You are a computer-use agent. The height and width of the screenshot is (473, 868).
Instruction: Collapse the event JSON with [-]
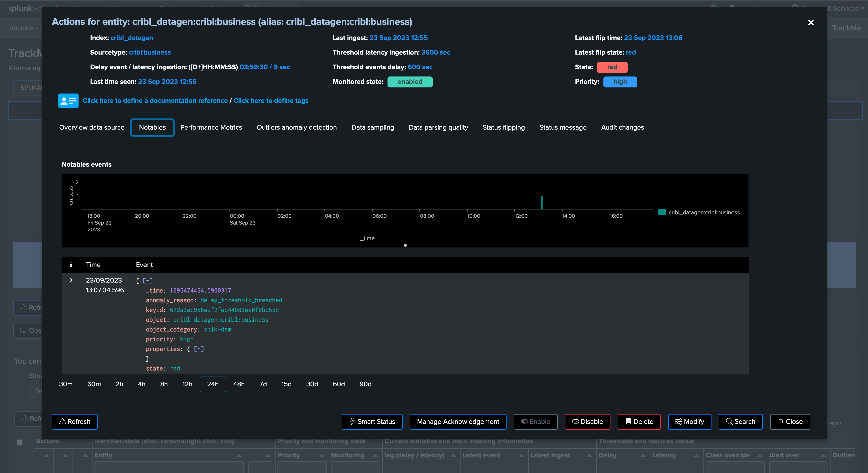pos(148,281)
